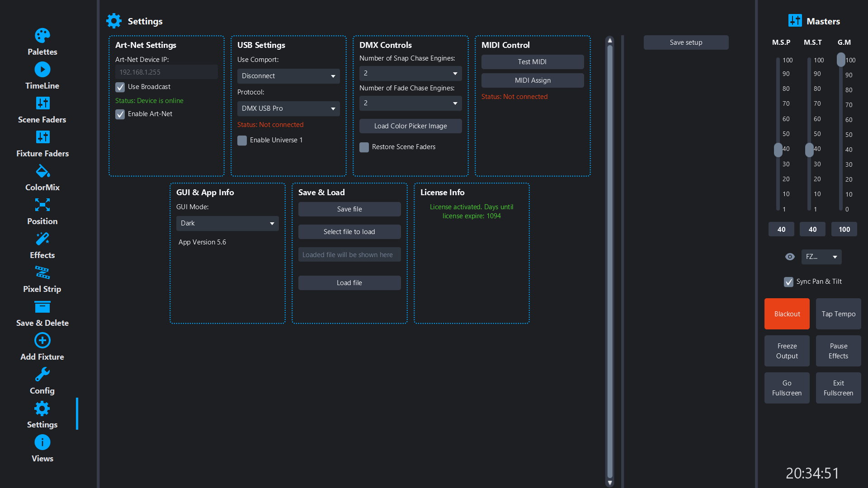Select the Settings gear icon in sidebar

click(x=42, y=408)
